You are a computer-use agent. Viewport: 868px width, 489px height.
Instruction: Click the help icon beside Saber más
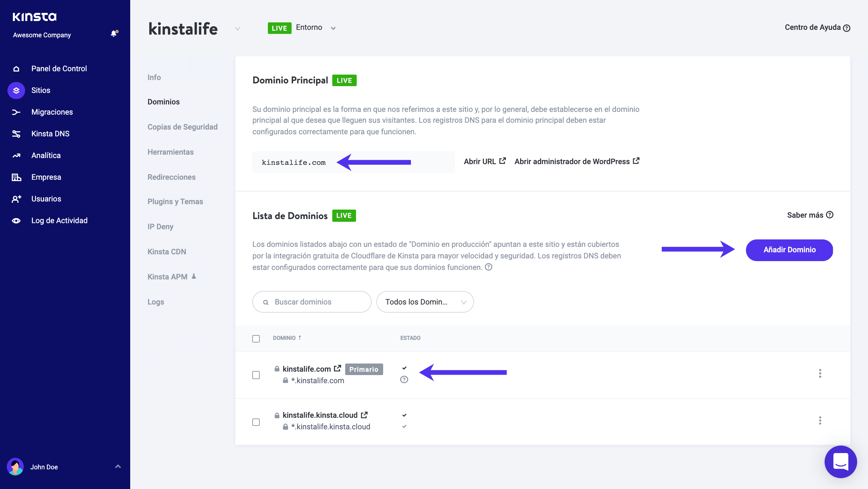pyautogui.click(x=830, y=215)
